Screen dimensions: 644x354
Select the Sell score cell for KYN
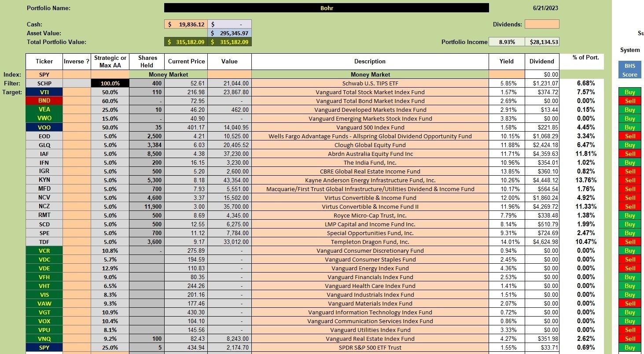click(629, 180)
